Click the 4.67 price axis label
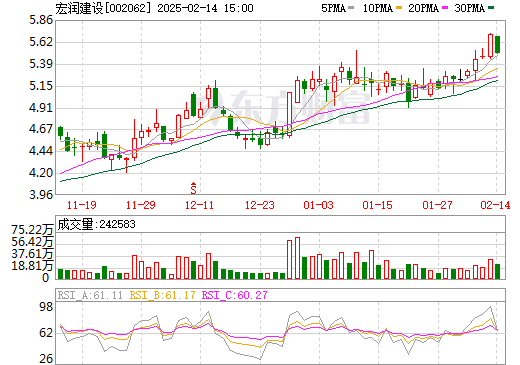 tap(41, 129)
